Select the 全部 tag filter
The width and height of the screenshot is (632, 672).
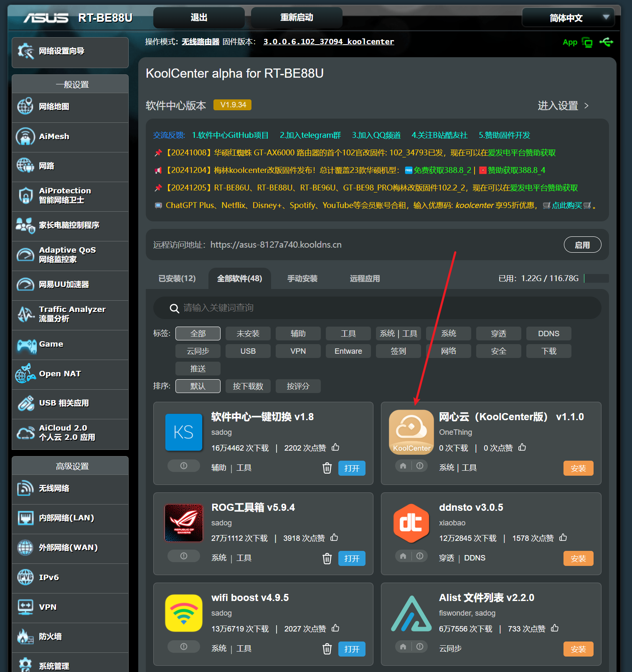[198, 334]
